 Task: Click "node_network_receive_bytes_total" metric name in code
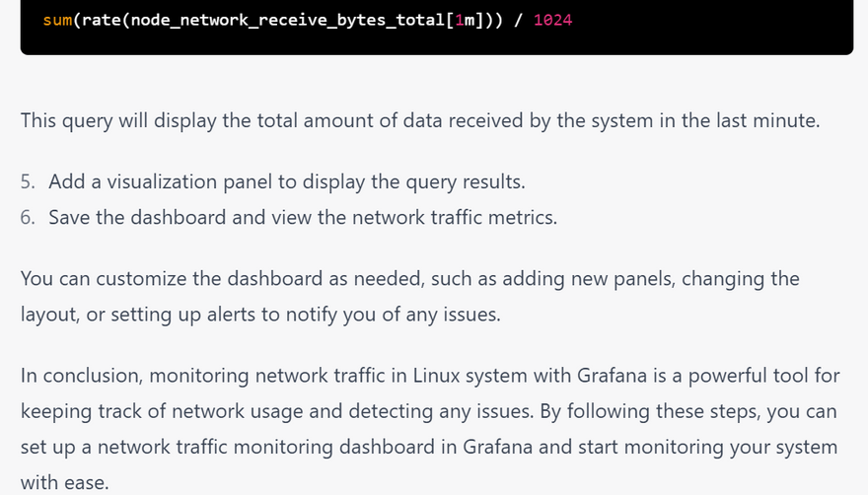271,20
